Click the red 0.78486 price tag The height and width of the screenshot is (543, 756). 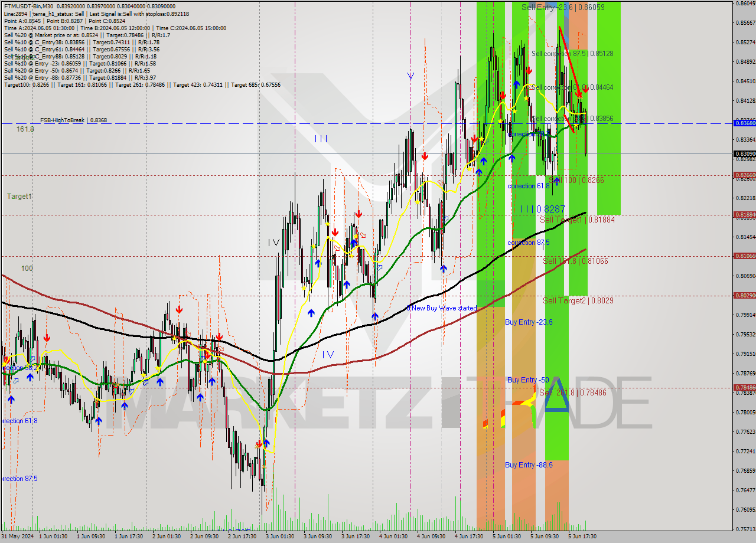(x=744, y=388)
